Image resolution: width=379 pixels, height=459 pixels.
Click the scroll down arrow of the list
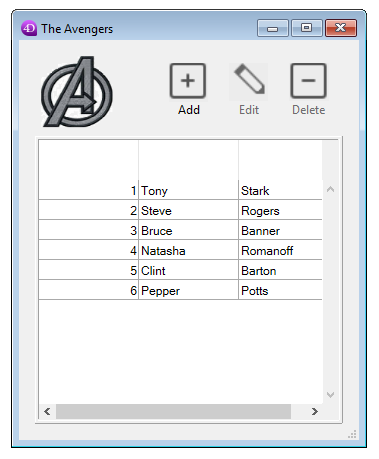coord(330,395)
